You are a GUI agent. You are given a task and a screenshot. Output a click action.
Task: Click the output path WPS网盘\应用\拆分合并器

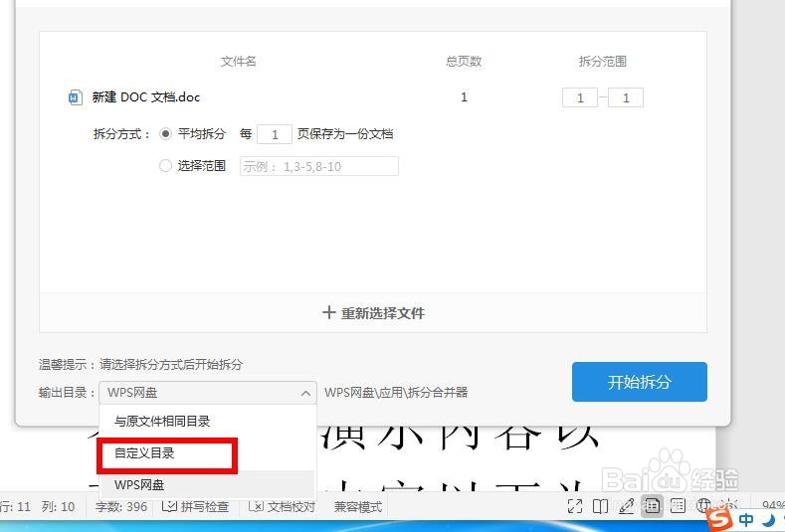396,393
